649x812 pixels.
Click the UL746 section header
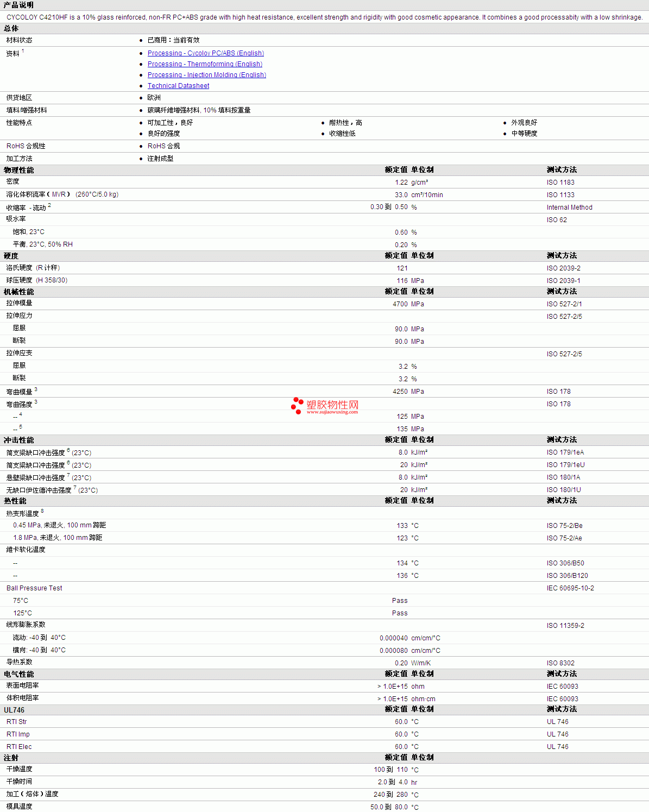(x=14, y=710)
